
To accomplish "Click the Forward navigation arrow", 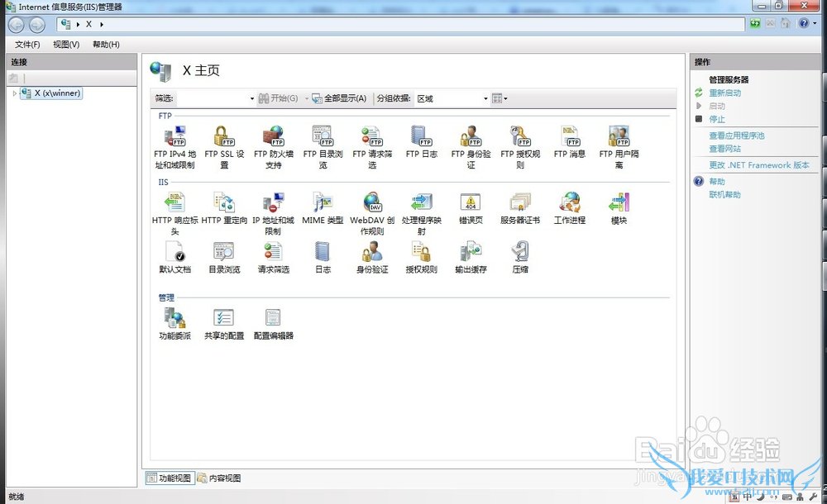I will click(37, 24).
